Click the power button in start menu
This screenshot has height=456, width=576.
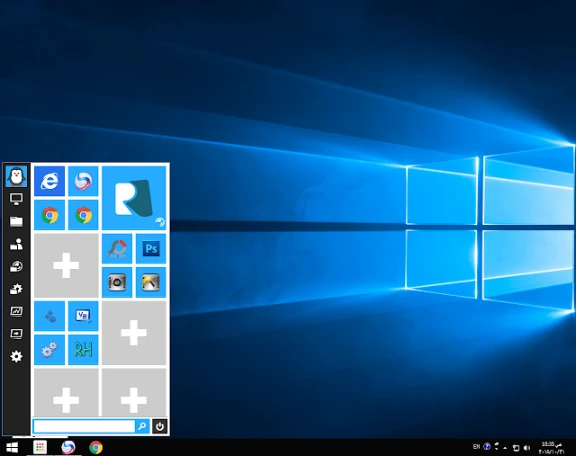point(159,427)
